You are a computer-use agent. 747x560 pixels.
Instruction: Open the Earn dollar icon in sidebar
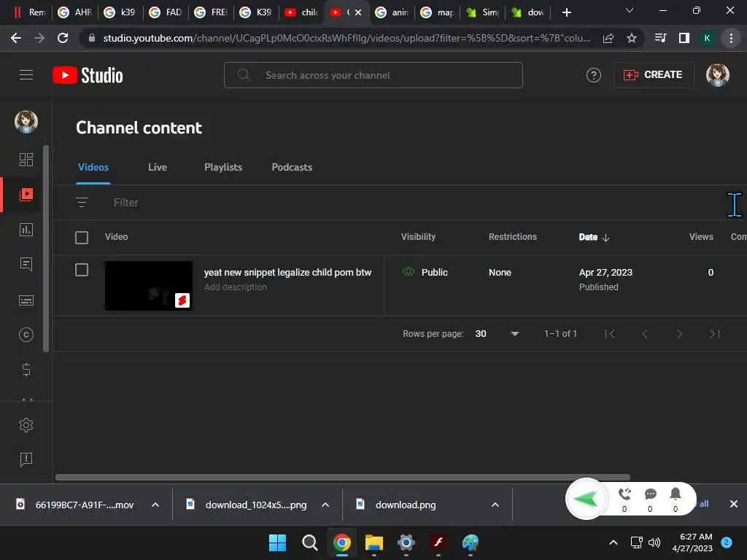[26, 370]
